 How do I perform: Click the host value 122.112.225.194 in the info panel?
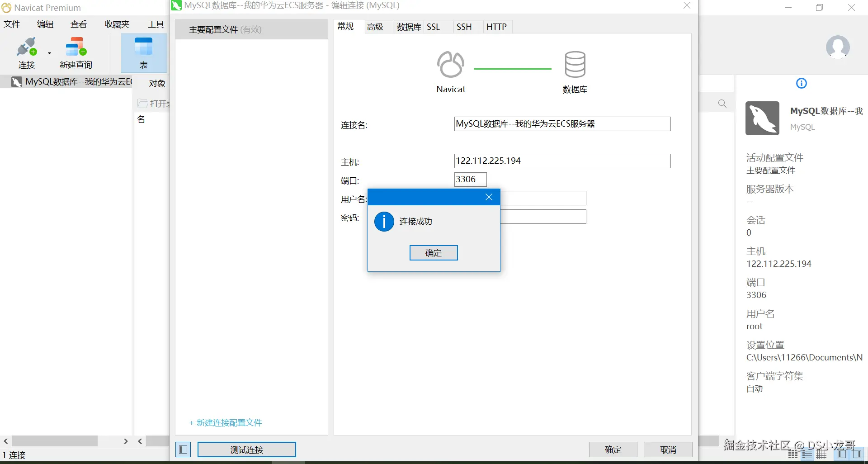coord(778,264)
